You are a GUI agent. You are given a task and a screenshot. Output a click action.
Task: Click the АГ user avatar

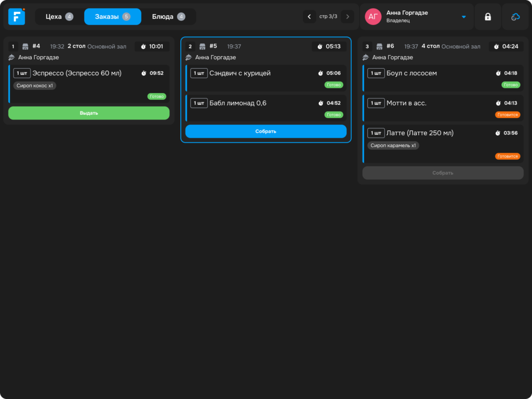click(x=373, y=17)
